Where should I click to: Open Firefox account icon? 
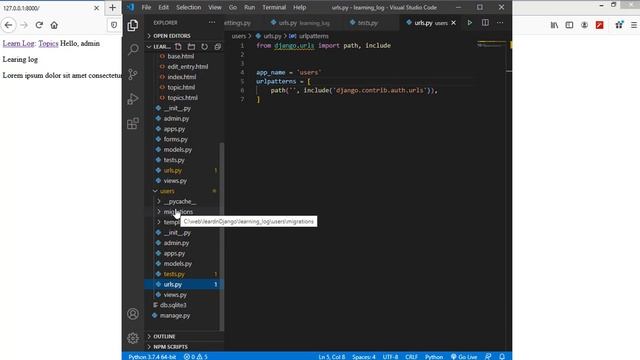[584, 25]
